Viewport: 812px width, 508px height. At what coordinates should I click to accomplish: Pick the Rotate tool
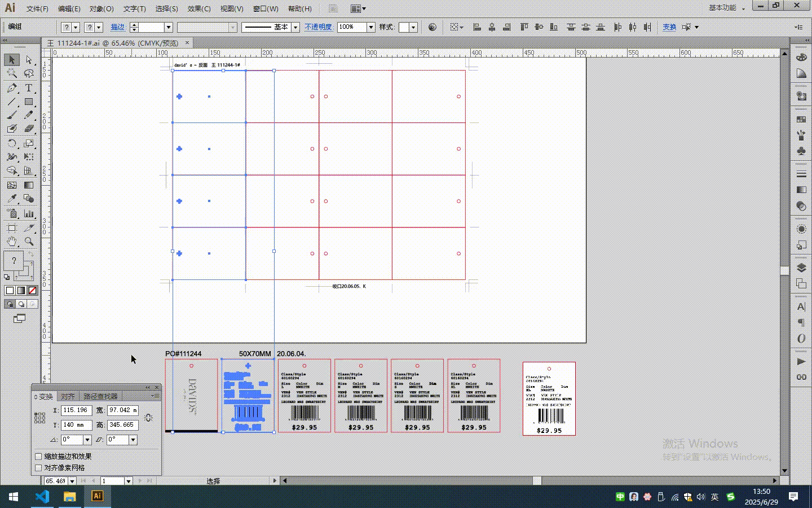[x=12, y=143]
